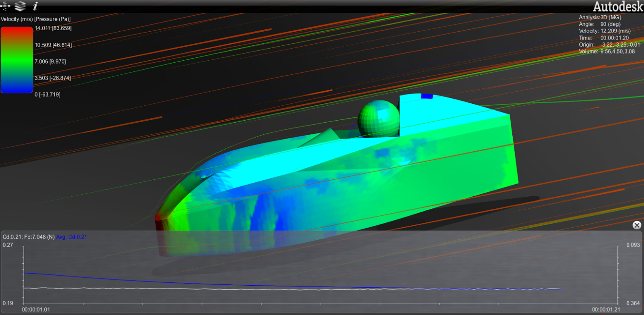Click the Origin coordinates readout
644x315 pixels.
[609, 45]
